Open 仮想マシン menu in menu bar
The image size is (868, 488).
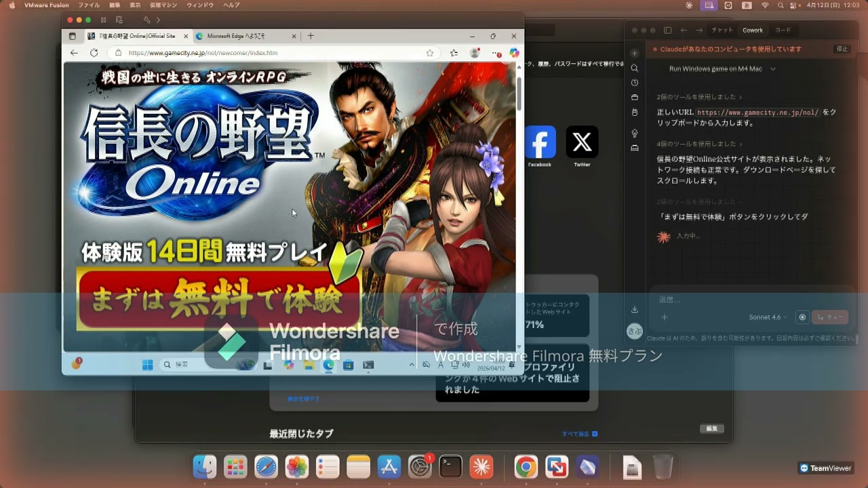click(163, 5)
